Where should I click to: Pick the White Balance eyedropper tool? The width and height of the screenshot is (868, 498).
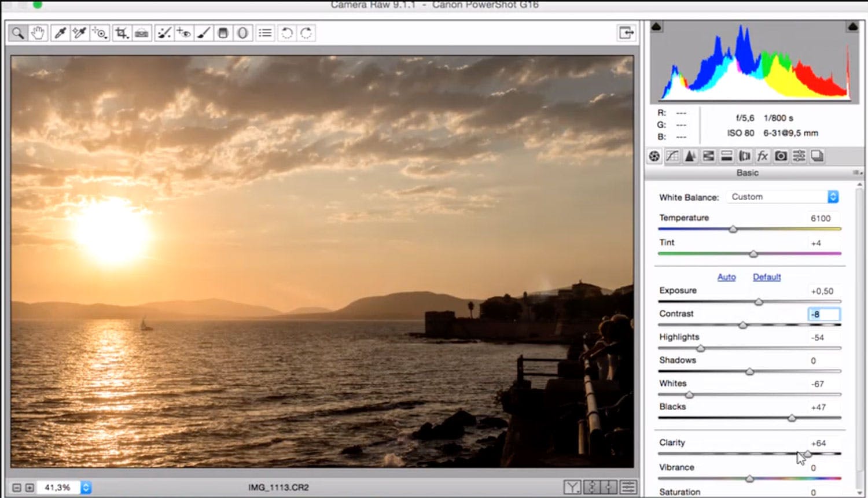[60, 33]
